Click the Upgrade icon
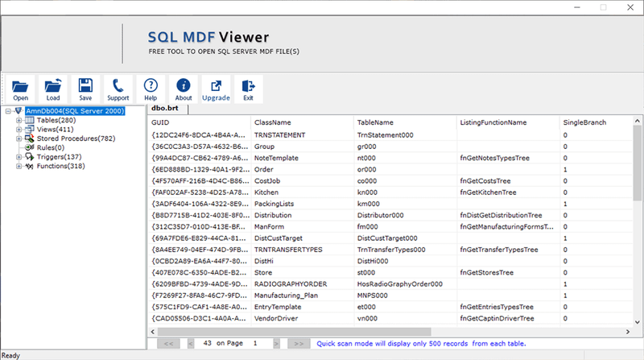This screenshot has height=360, width=644. [216, 89]
